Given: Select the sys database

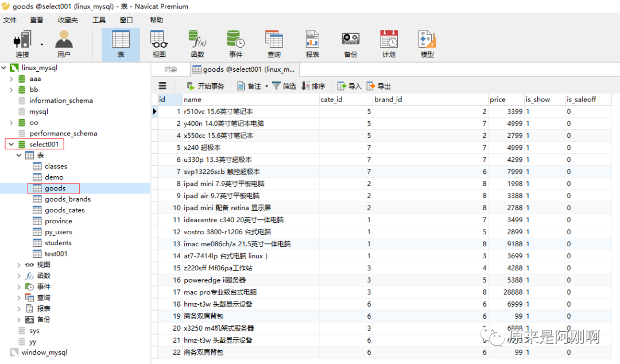Looking at the screenshot, I should 34,330.
